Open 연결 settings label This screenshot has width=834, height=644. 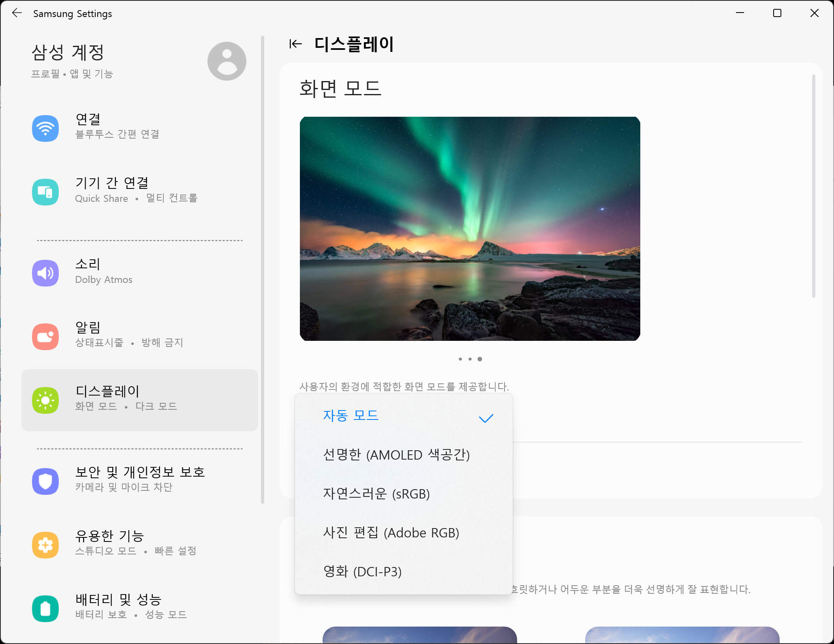pyautogui.click(x=88, y=120)
